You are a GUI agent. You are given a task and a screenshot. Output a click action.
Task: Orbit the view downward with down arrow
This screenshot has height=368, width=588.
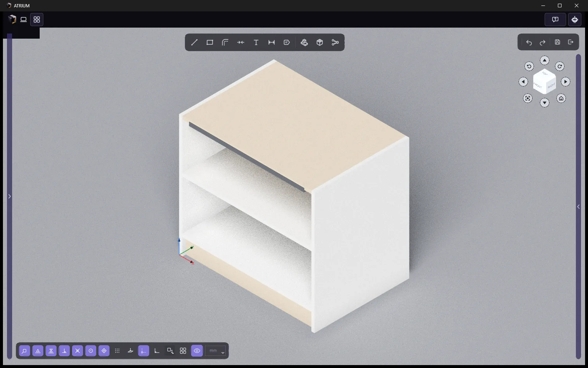pos(545,103)
